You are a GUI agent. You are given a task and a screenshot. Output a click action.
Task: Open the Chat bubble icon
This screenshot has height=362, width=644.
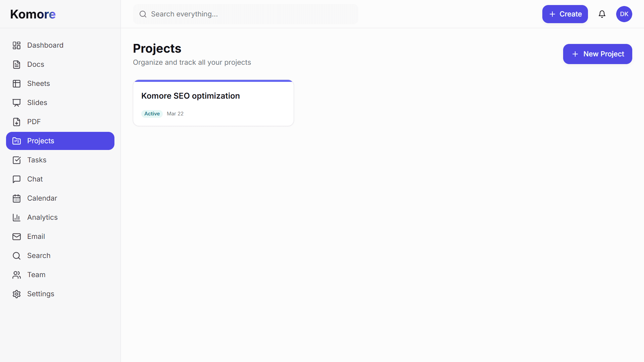pos(17,179)
